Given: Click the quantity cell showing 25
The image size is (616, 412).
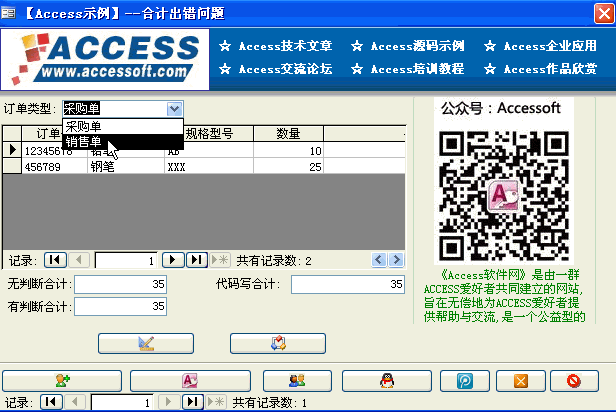Looking at the screenshot, I should click(288, 167).
